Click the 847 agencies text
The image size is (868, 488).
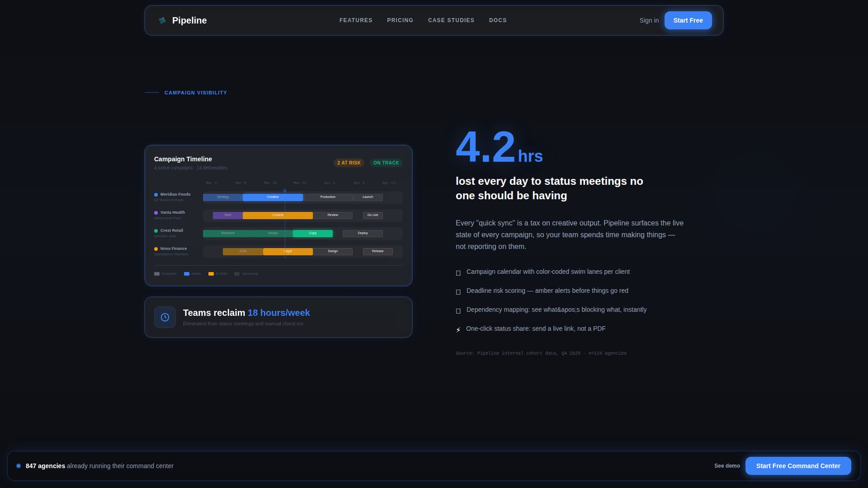click(45, 466)
